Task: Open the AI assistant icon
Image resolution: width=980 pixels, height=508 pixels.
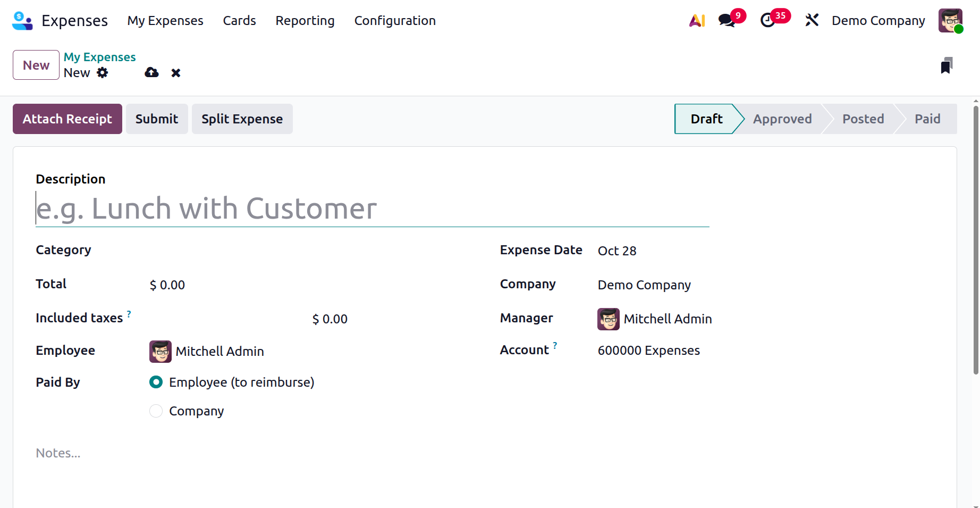Action: 697,21
